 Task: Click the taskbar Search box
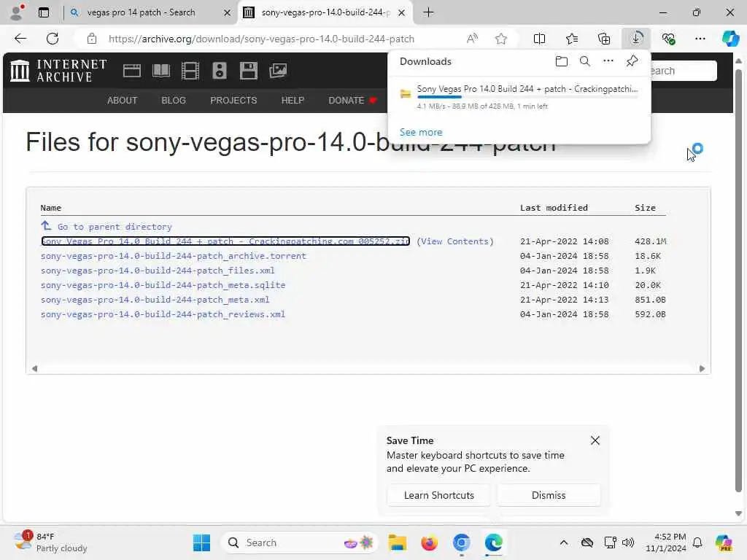click(300, 542)
